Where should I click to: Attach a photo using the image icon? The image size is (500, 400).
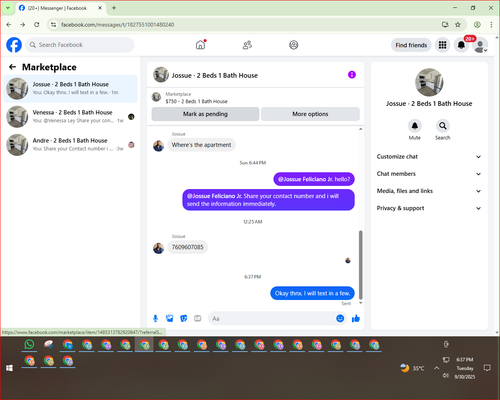point(170,319)
